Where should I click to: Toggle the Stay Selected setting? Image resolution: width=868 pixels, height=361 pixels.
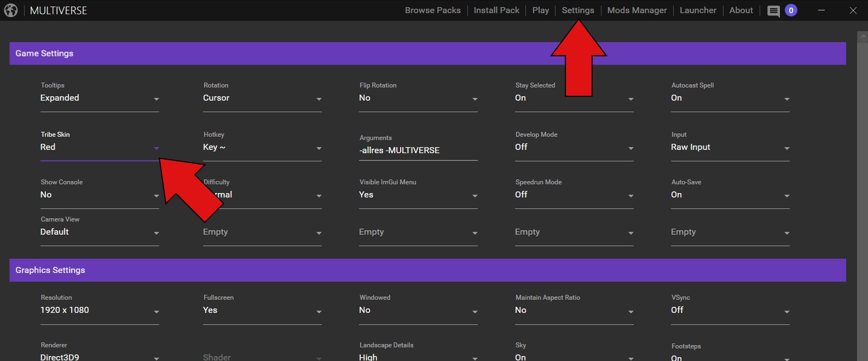(x=574, y=98)
